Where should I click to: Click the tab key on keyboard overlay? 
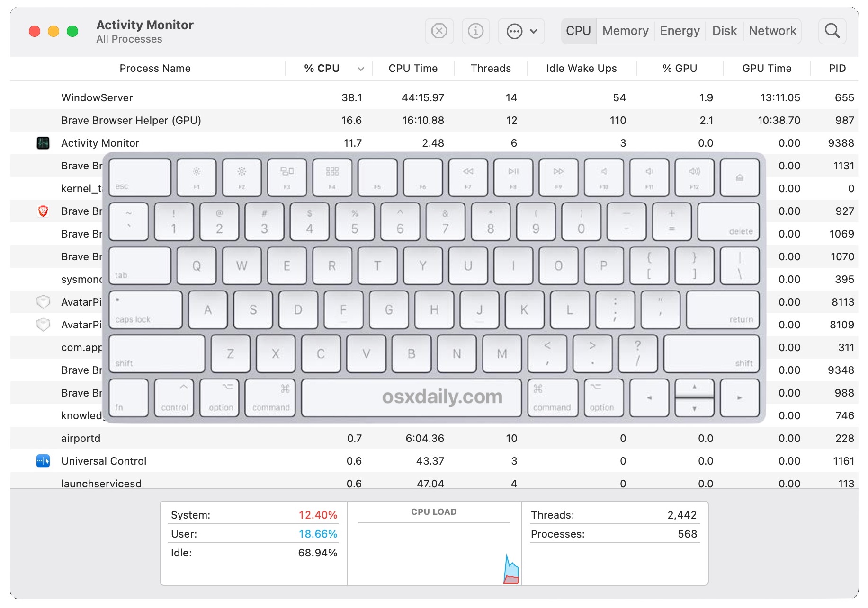point(140,265)
